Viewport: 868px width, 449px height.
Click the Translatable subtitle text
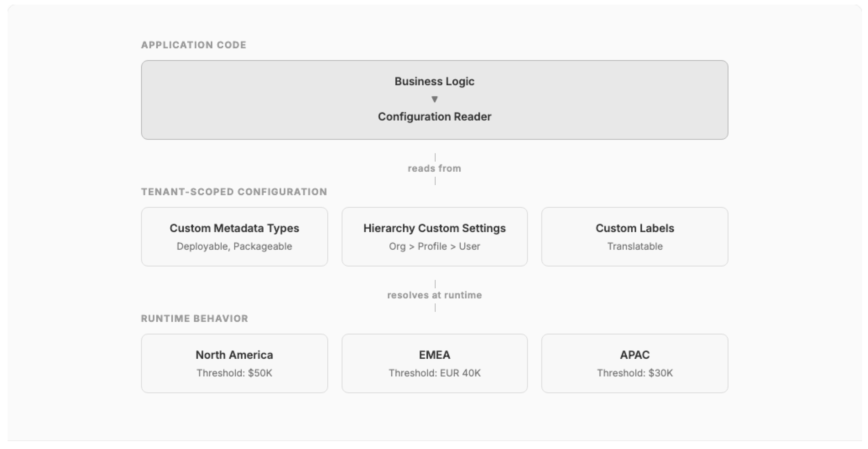(635, 246)
